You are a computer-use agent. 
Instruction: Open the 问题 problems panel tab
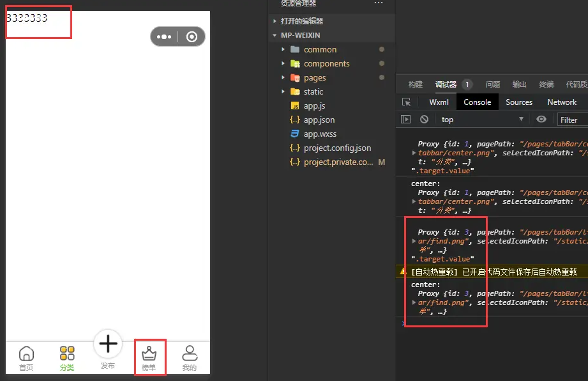(492, 84)
